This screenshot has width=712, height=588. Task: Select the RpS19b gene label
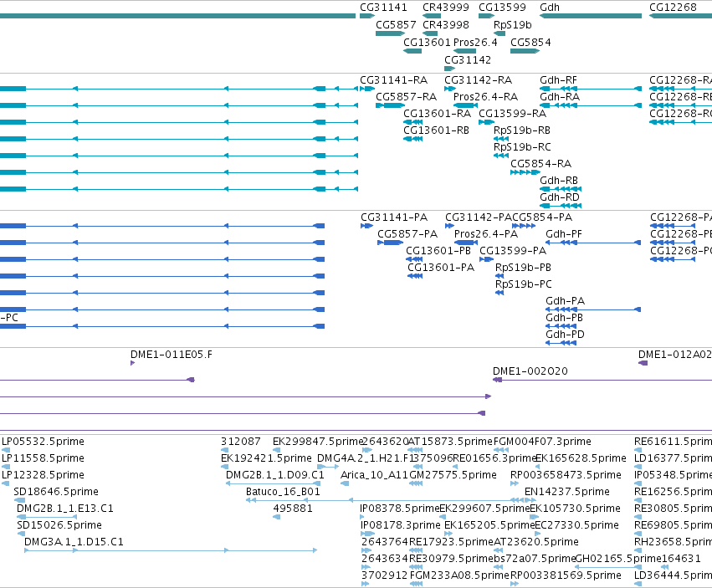point(512,25)
